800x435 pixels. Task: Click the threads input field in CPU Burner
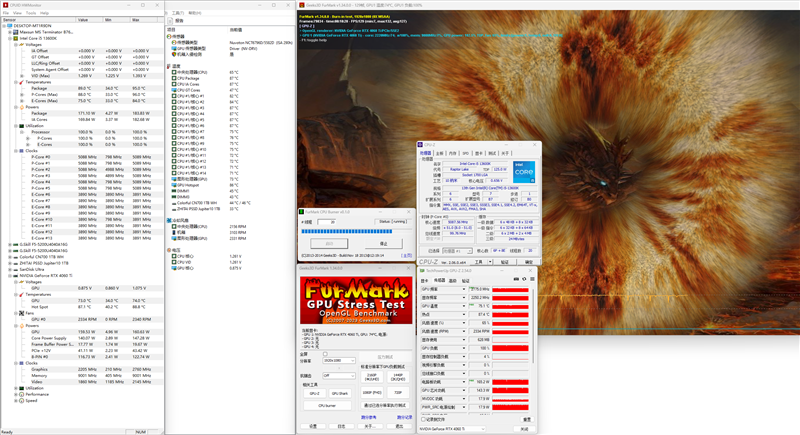click(x=327, y=222)
